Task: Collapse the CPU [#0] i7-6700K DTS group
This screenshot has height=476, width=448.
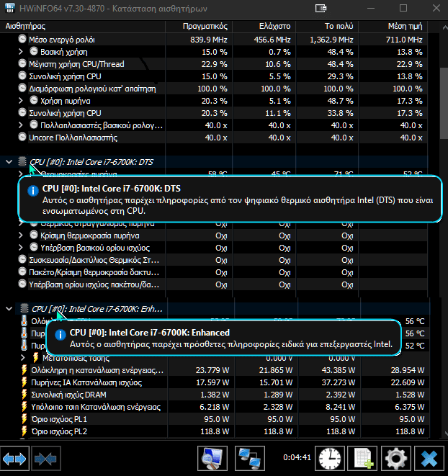Action: [9, 162]
